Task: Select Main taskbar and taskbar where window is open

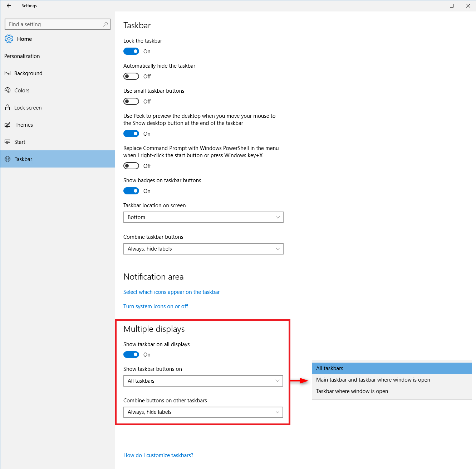Action: coord(373,379)
